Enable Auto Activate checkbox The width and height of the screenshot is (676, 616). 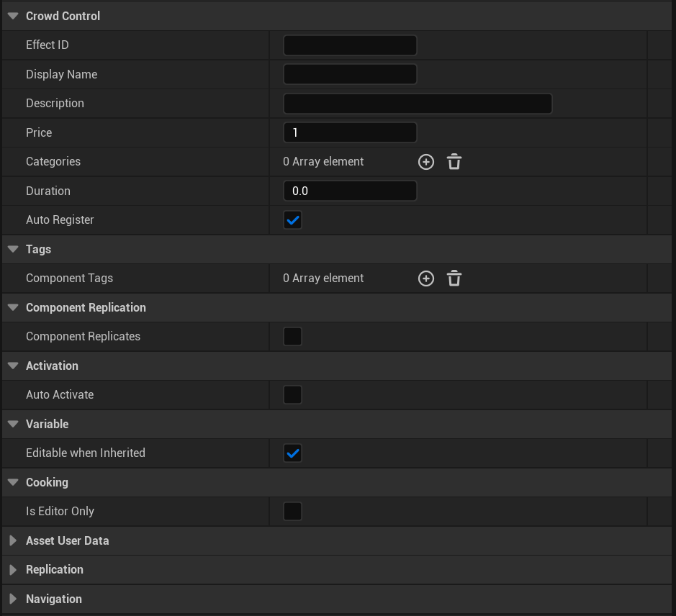click(x=292, y=395)
